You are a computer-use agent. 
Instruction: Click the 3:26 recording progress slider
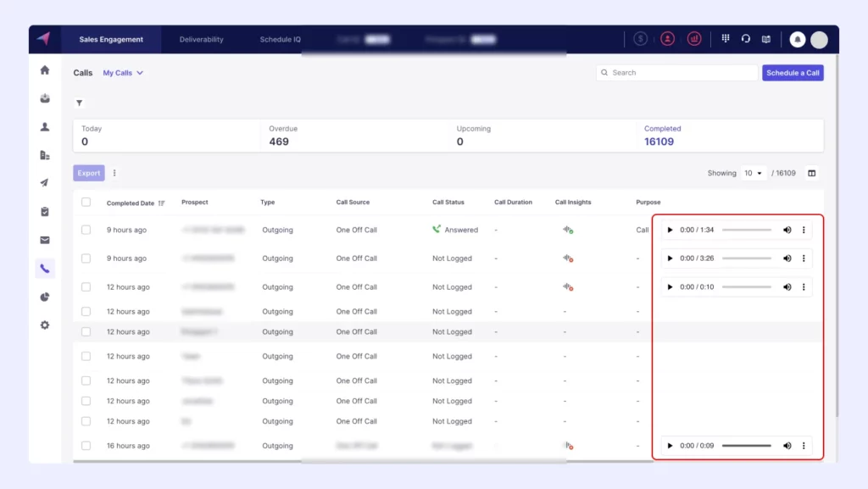click(746, 258)
